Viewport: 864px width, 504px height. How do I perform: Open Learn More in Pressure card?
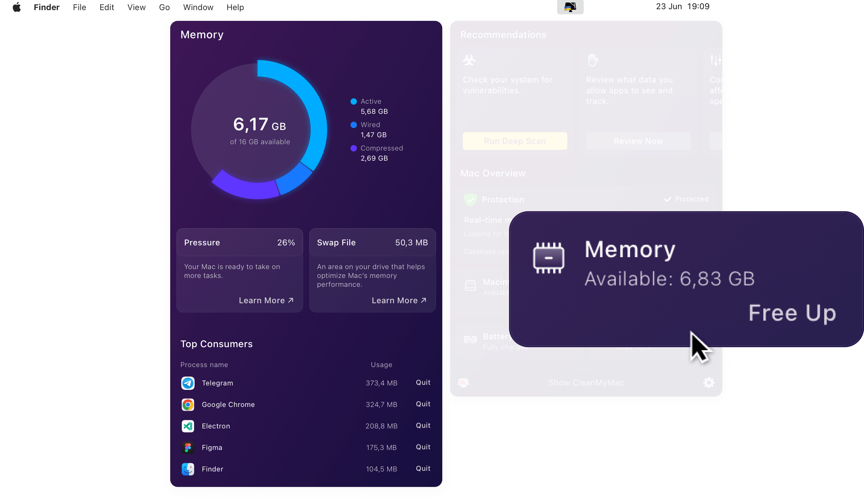click(x=266, y=300)
